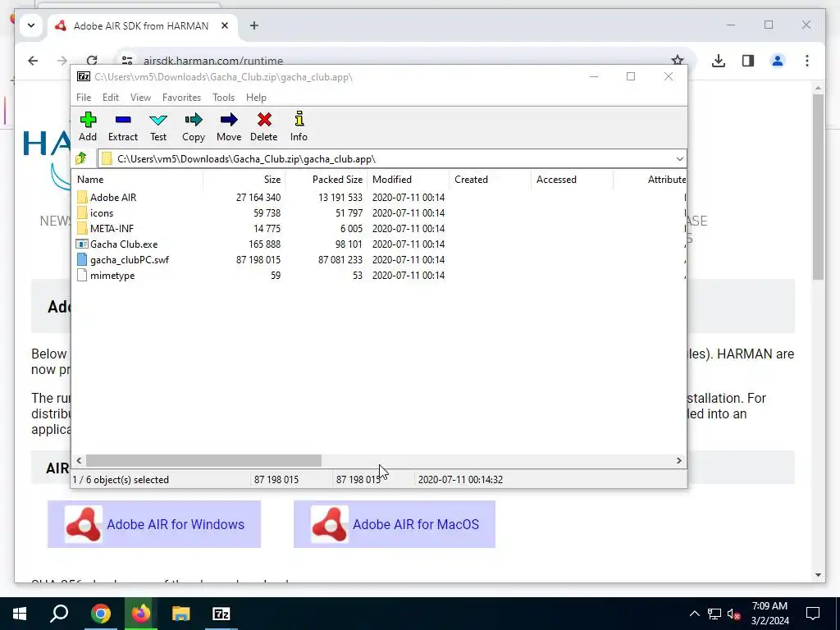Toggle Chrome side panel icon
Viewport: 840px width, 630px height.
point(748,61)
